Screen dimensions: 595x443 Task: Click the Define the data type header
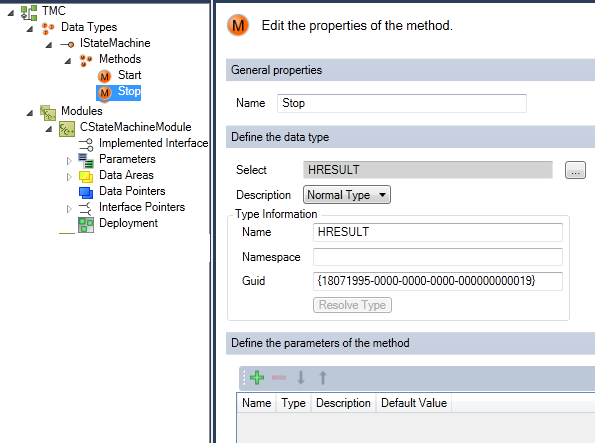(410, 137)
